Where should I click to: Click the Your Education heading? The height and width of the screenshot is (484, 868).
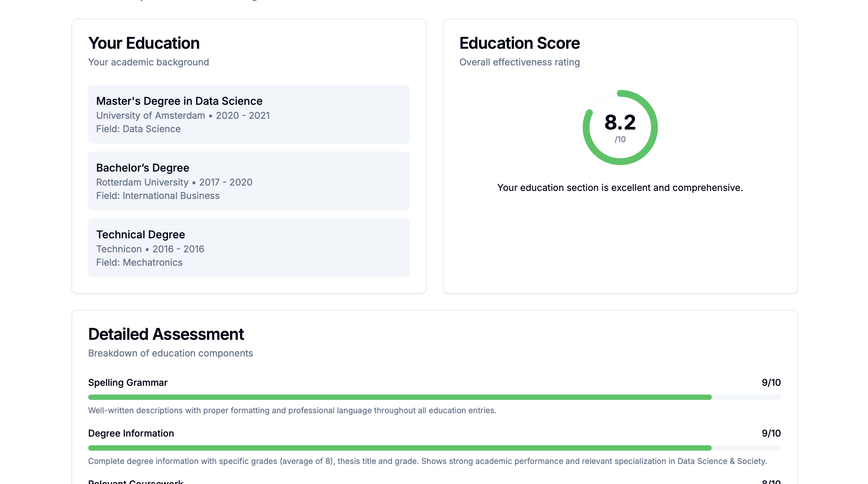coord(144,43)
